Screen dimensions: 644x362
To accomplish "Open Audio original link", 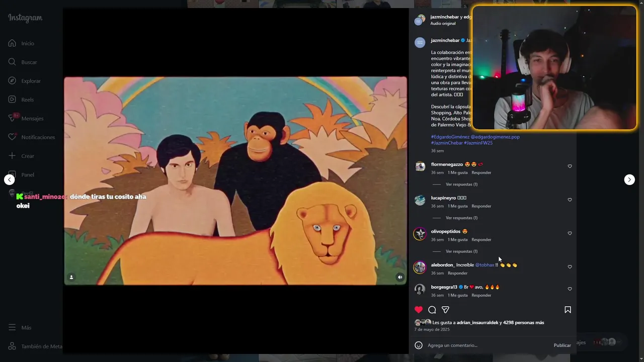I will click(x=443, y=24).
